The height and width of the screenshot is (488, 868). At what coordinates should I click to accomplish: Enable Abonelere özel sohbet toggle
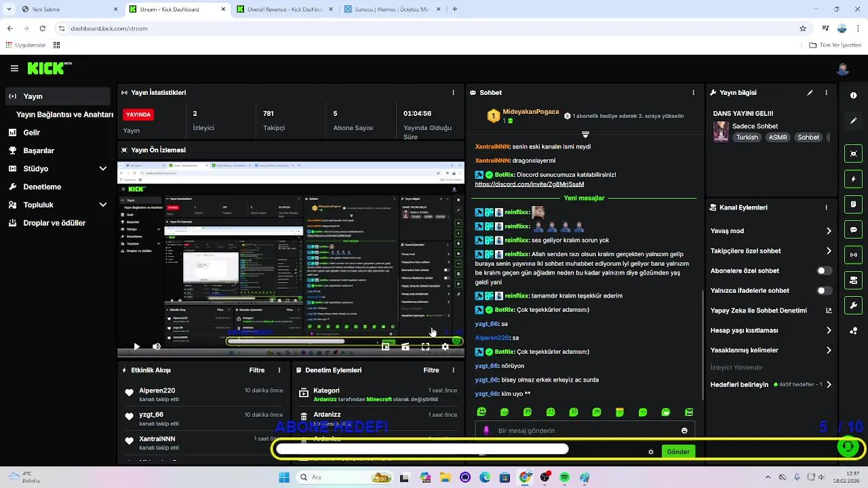tap(824, 270)
